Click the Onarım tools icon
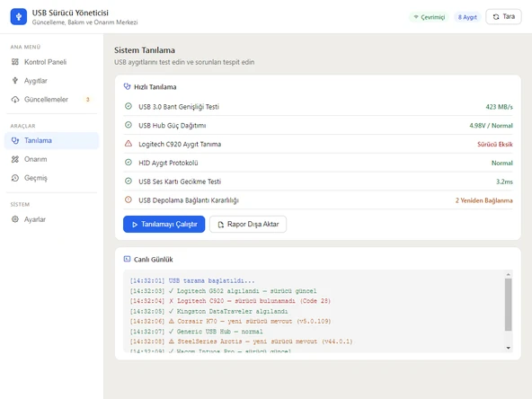Screen dimensions: 532x399 click(15, 159)
